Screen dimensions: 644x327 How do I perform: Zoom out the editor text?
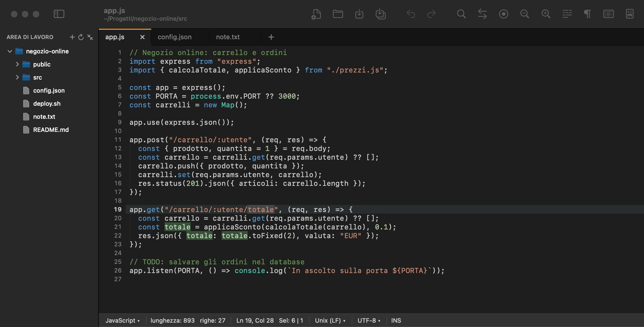pyautogui.click(x=524, y=14)
